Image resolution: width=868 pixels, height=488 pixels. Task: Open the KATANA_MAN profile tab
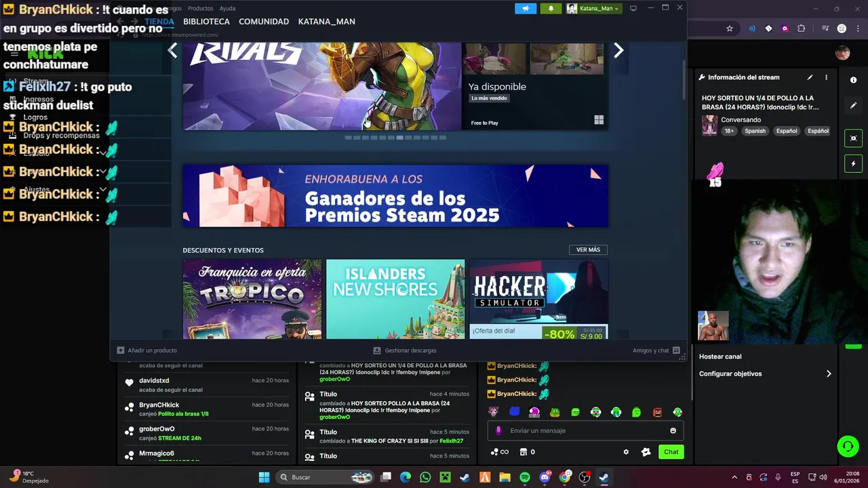(327, 22)
